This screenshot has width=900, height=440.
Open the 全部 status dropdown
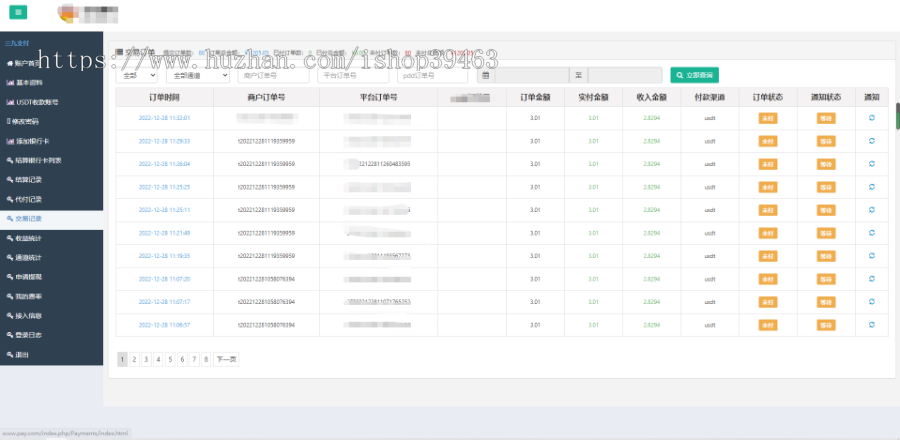[137, 75]
